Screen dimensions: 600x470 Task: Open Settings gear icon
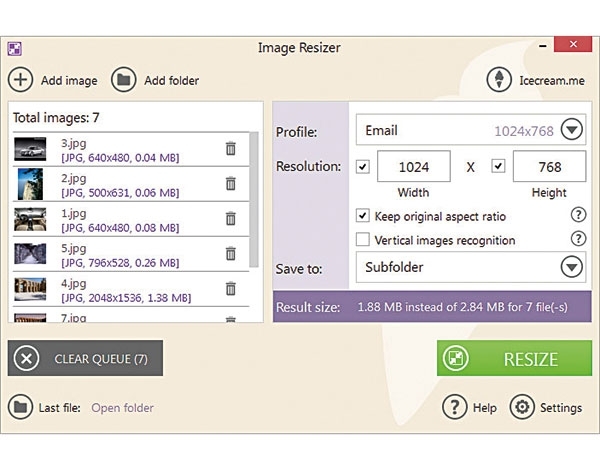pyautogui.click(x=522, y=407)
